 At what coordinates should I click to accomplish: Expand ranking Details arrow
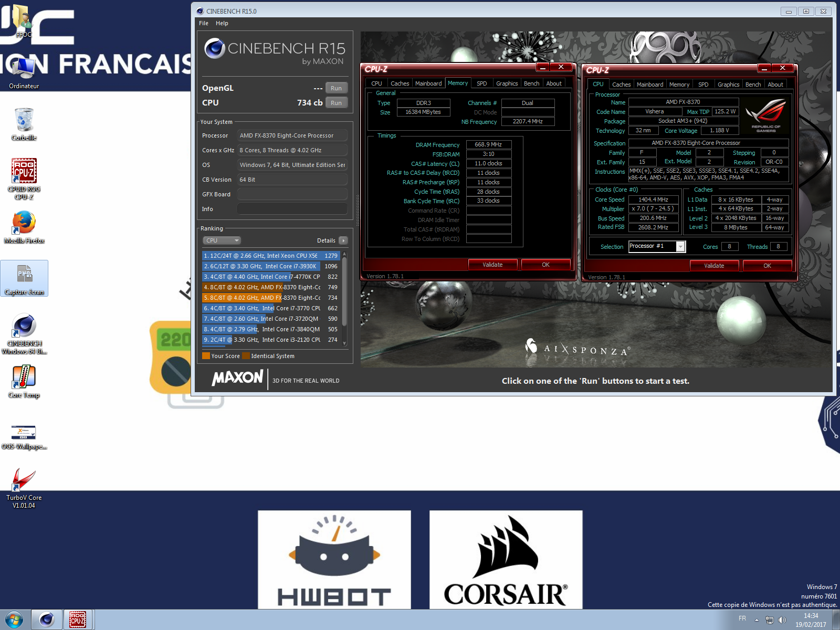(343, 240)
